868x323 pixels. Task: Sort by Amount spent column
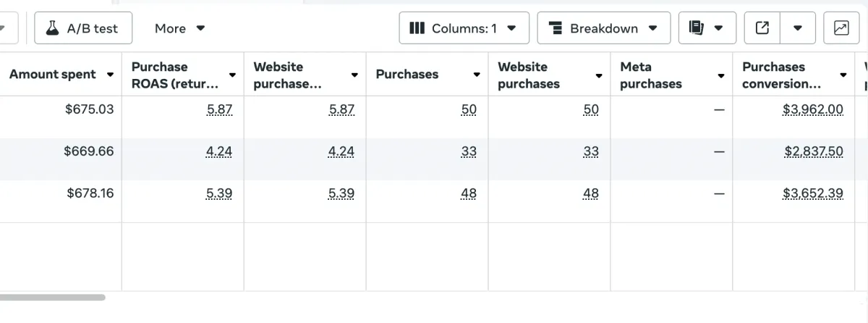(x=52, y=75)
